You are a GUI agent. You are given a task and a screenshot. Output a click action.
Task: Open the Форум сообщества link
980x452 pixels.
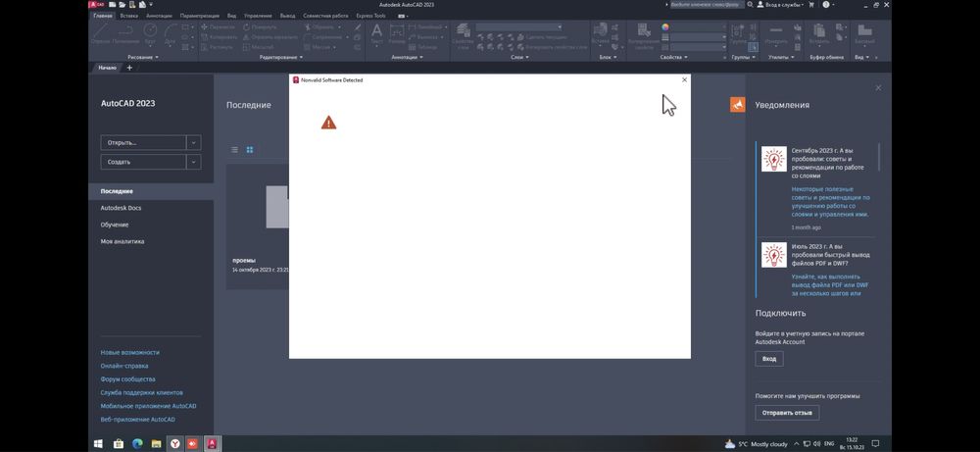pos(128,378)
